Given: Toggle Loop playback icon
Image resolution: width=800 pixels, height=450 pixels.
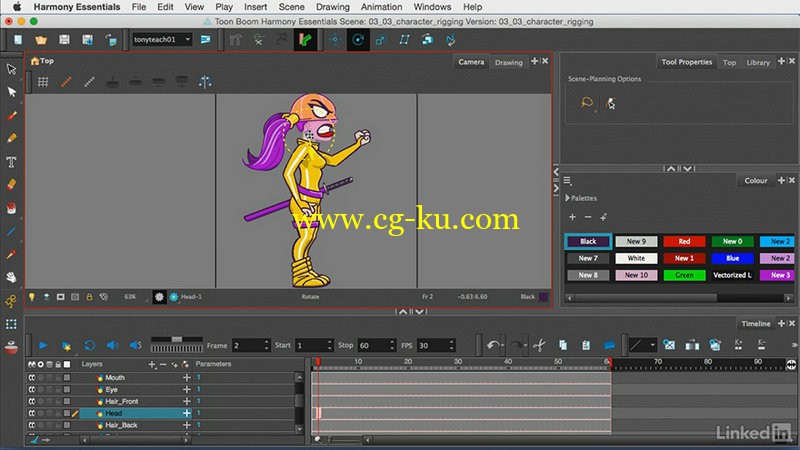Looking at the screenshot, I should (89, 345).
